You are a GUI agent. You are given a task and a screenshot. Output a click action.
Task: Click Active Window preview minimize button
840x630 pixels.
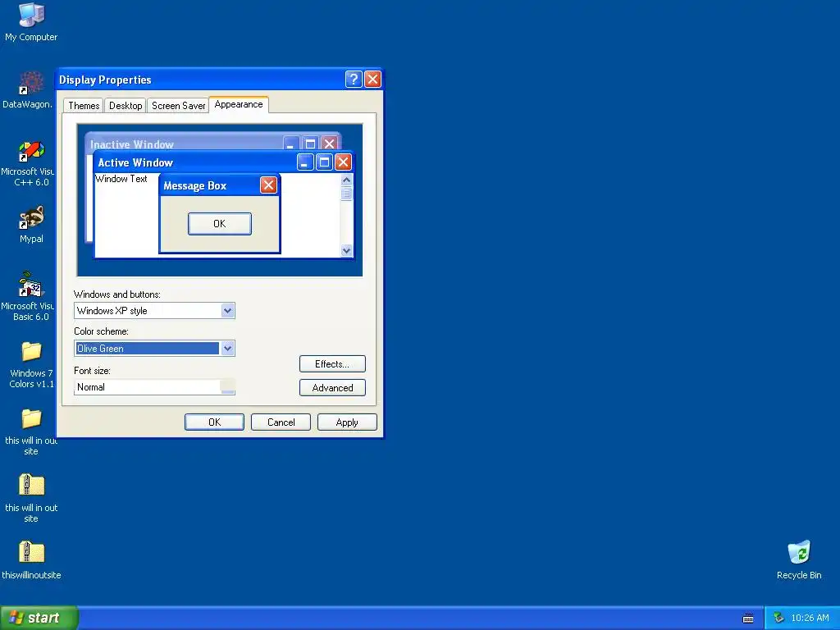click(x=305, y=162)
